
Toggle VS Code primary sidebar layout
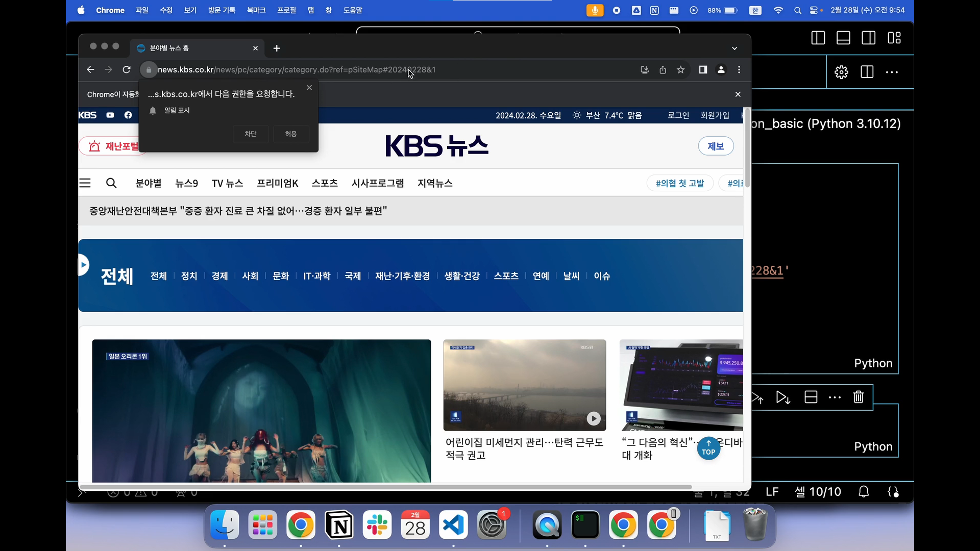pyautogui.click(x=818, y=38)
